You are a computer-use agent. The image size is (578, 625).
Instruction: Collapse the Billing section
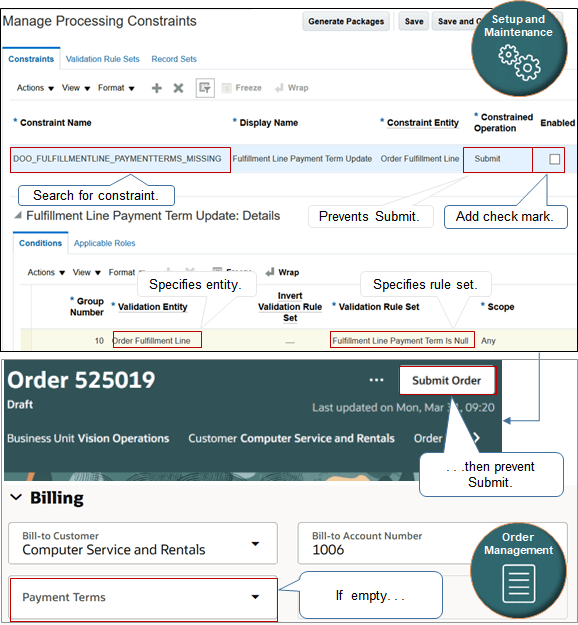point(16,497)
